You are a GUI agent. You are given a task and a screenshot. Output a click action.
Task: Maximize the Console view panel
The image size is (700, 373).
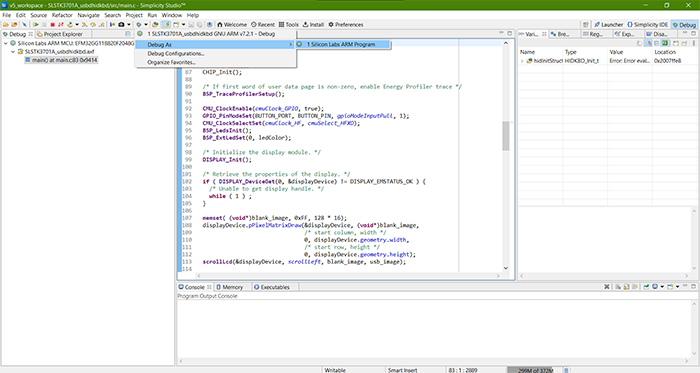[693, 286]
